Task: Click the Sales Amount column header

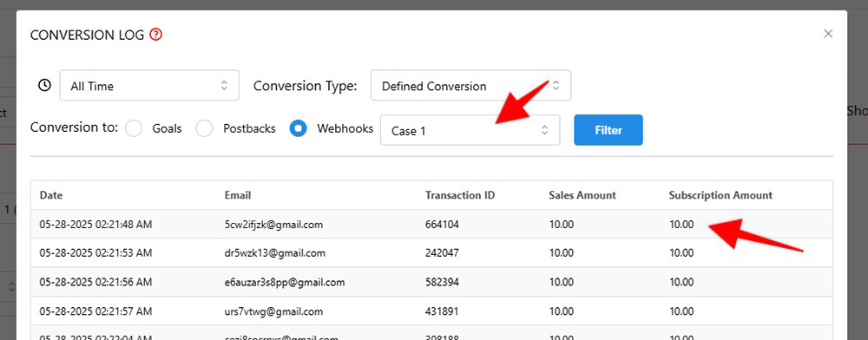Action: click(582, 195)
